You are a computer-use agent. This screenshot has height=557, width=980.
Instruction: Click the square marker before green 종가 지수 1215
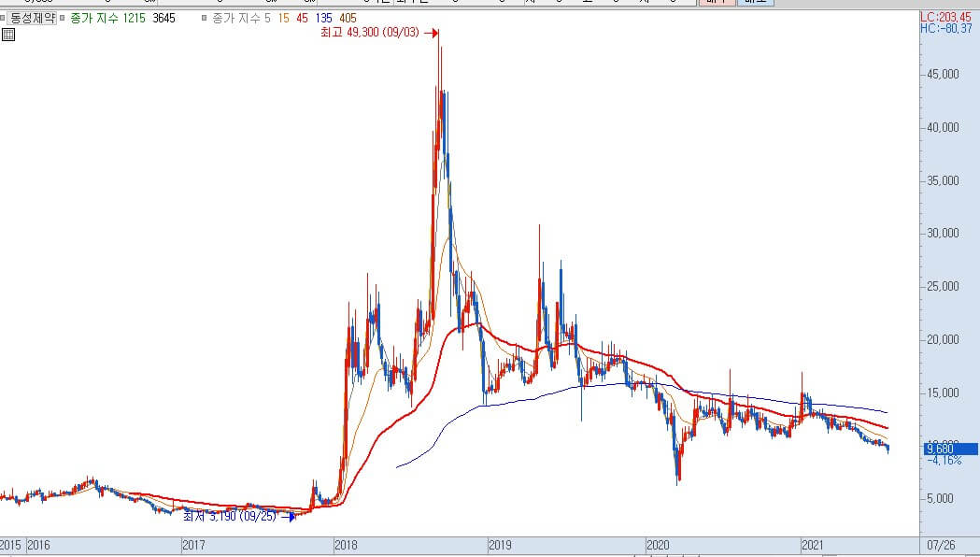click(63, 18)
